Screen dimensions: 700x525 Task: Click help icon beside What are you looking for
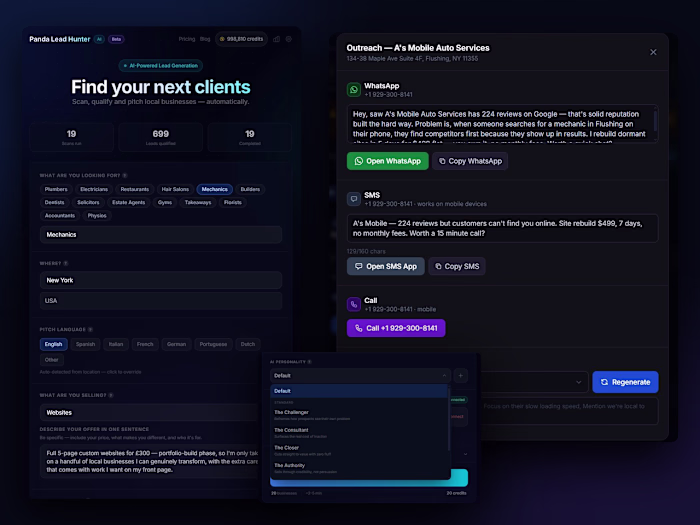[125, 175]
